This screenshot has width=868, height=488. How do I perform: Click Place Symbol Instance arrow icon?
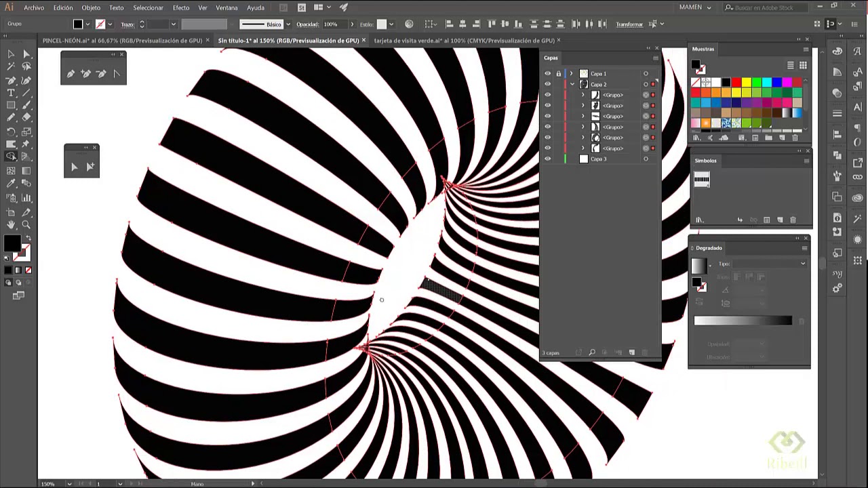[x=740, y=220]
